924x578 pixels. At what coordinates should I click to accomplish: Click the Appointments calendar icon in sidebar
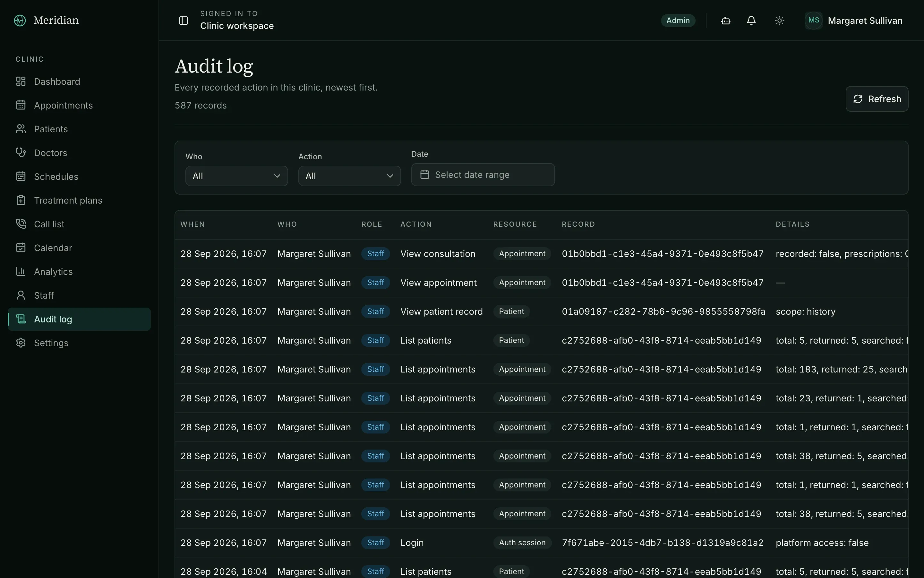click(x=21, y=105)
